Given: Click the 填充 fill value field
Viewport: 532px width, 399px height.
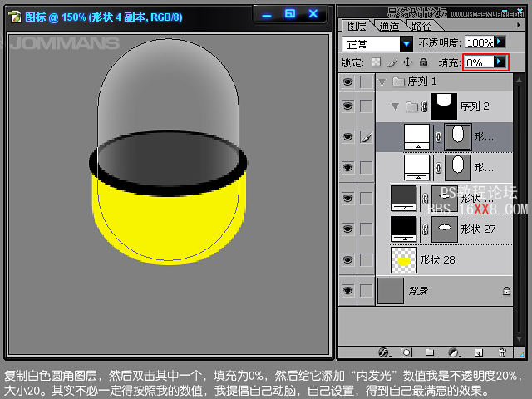Looking at the screenshot, I should [478, 62].
